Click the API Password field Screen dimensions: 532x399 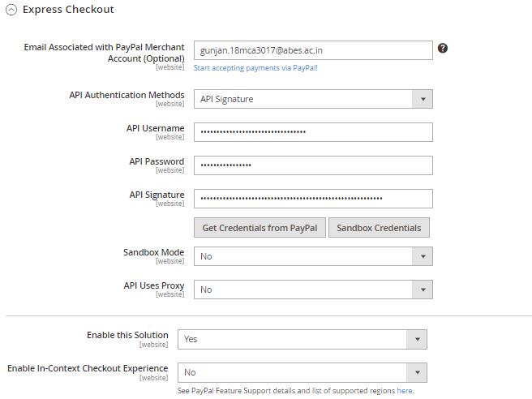(x=313, y=165)
